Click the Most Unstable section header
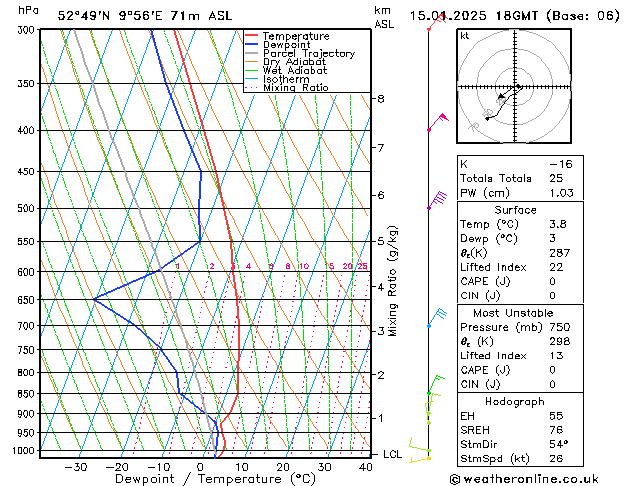The height and width of the screenshot is (486, 629). coord(513,313)
